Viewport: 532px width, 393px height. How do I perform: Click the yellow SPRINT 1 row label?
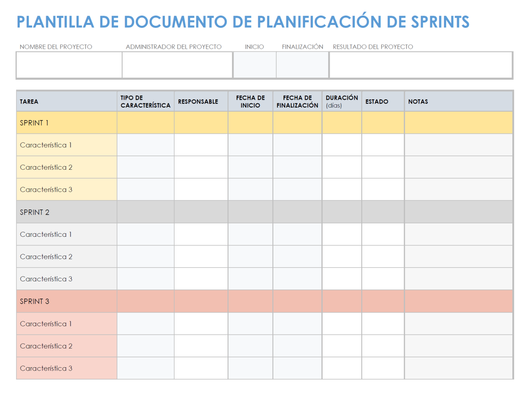point(34,123)
